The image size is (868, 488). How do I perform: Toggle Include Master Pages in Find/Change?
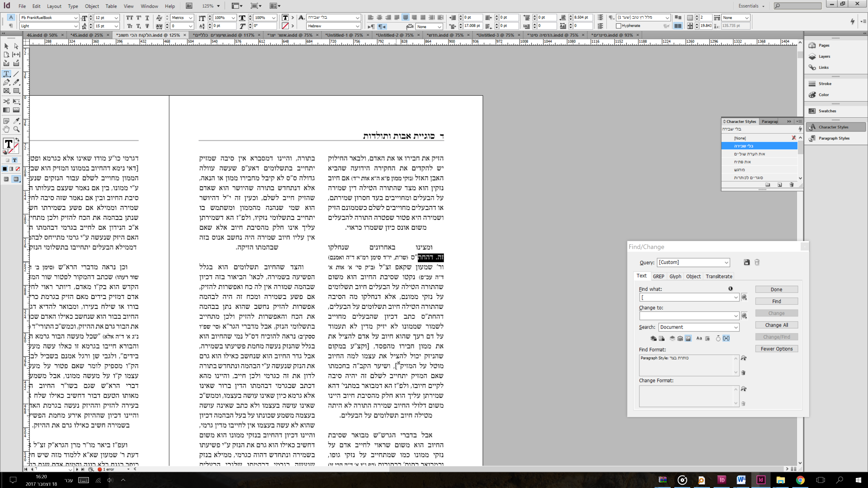click(x=680, y=338)
